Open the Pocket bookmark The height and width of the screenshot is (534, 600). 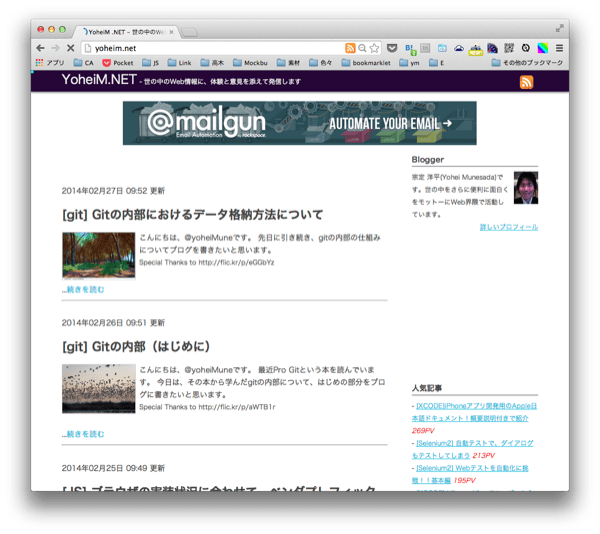[x=118, y=63]
